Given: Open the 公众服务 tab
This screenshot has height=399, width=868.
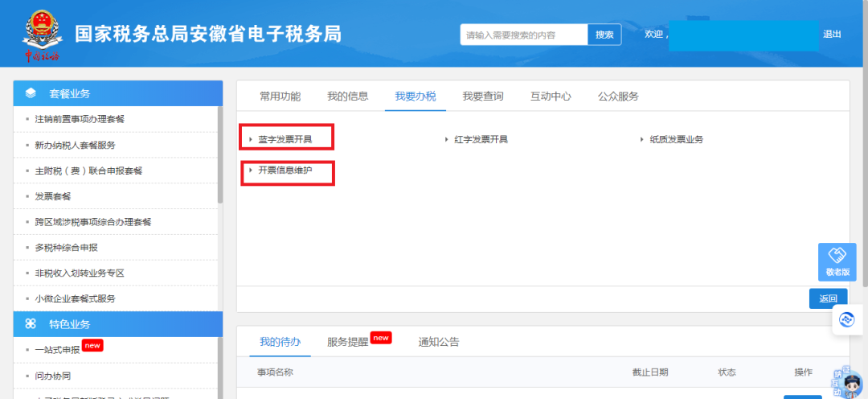Looking at the screenshot, I should pos(618,97).
